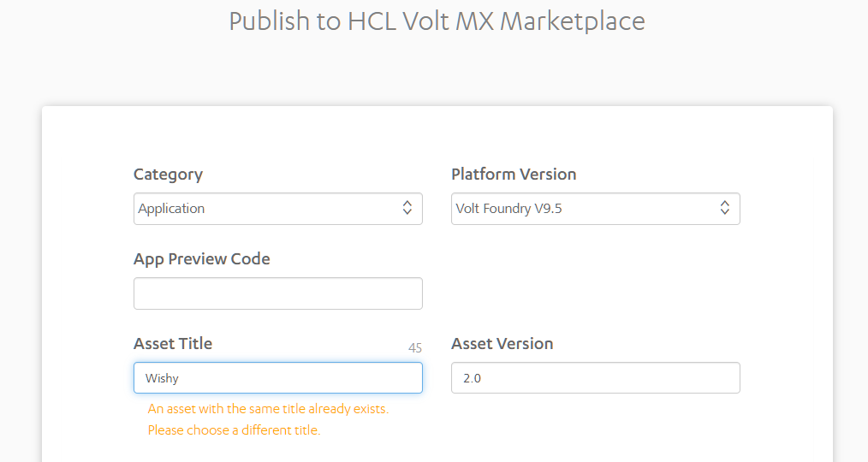868x462 pixels.
Task: Place cursor after the word Wishy
Action: tap(180, 378)
